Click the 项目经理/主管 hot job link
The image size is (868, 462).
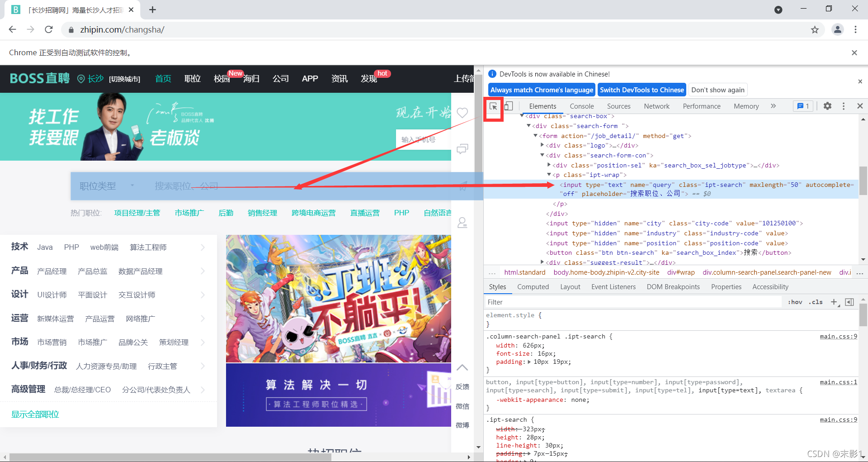137,213
